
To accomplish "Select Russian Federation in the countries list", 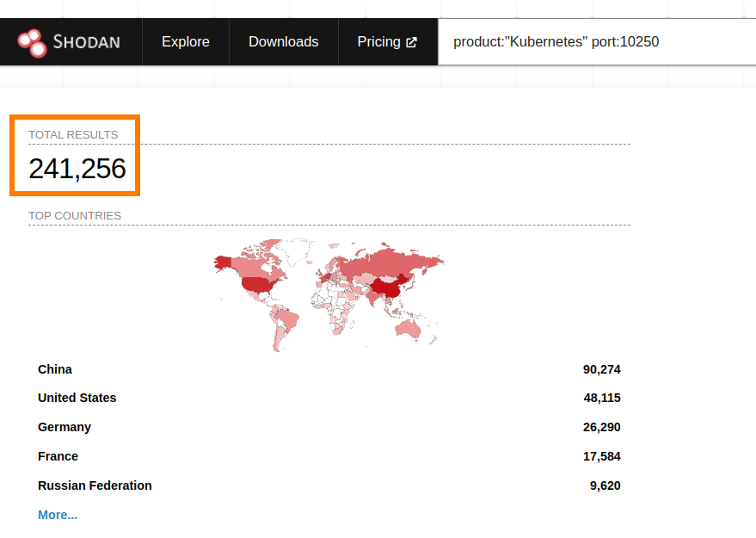I will 95,485.
